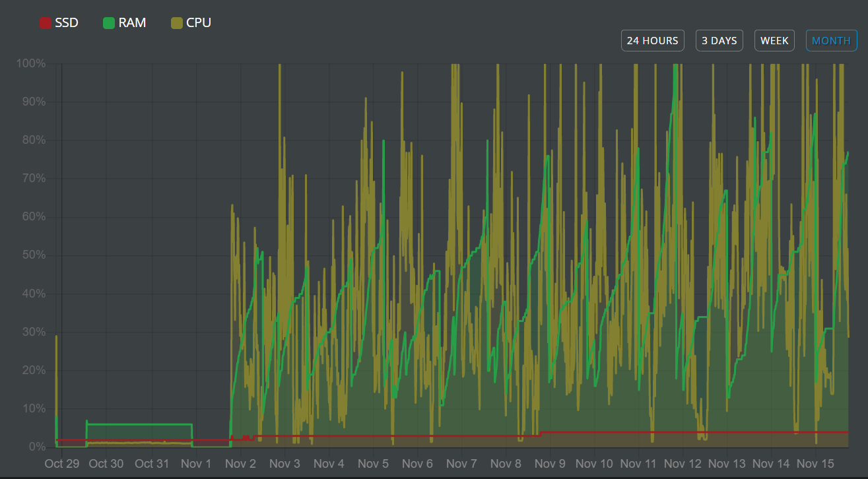Toggle the SSD series via its legend label

tap(67, 23)
